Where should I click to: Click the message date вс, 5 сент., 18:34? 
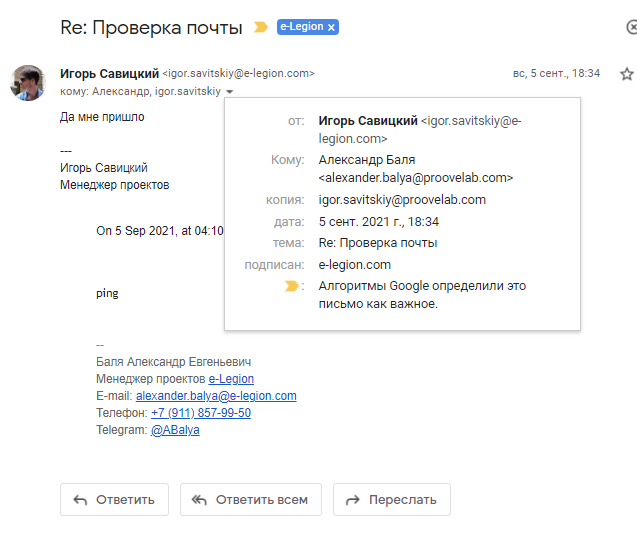click(556, 74)
